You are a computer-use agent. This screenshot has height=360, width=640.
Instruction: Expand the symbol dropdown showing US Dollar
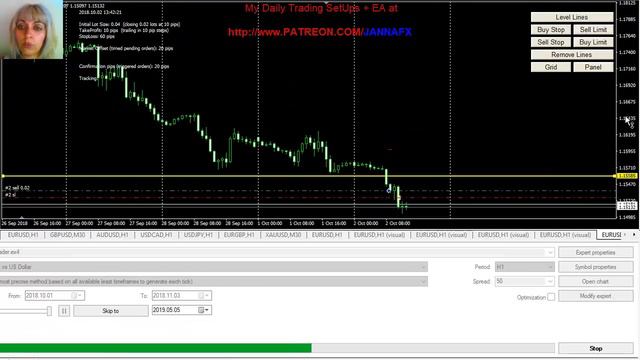[x=423, y=267]
